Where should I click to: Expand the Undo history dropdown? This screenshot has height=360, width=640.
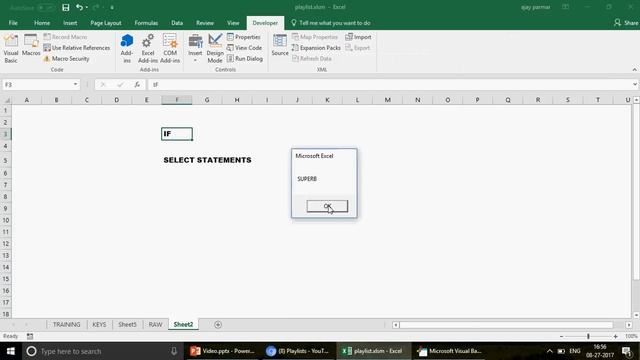pyautogui.click(x=87, y=7)
